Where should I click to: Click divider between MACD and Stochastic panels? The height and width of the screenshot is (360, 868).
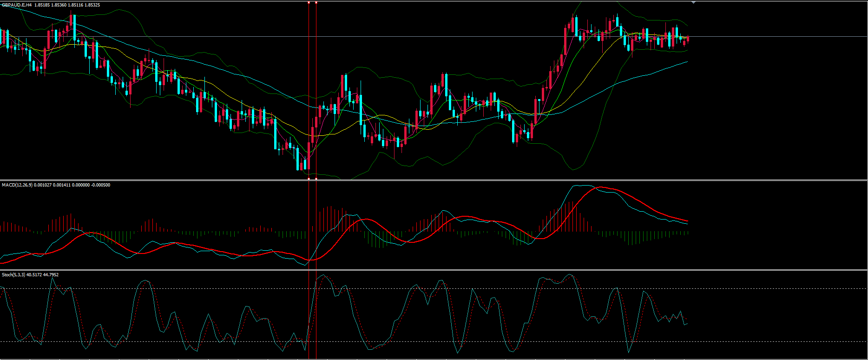pos(434,270)
